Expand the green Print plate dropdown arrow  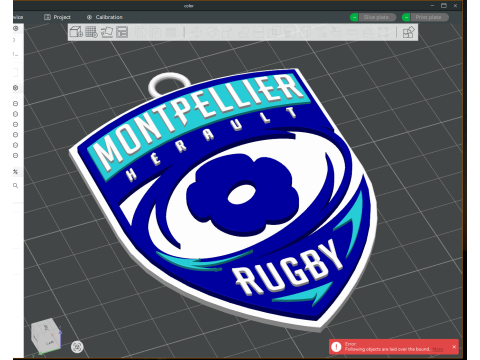tap(406, 17)
